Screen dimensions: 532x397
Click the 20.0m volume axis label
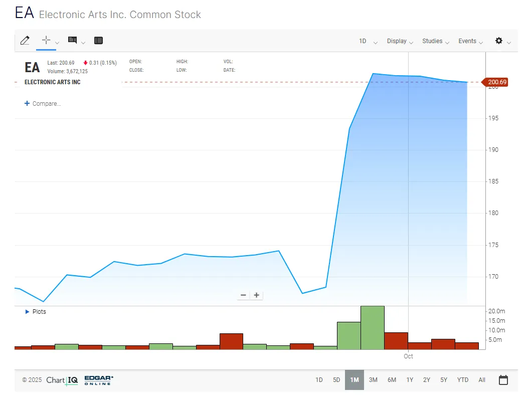point(497,311)
